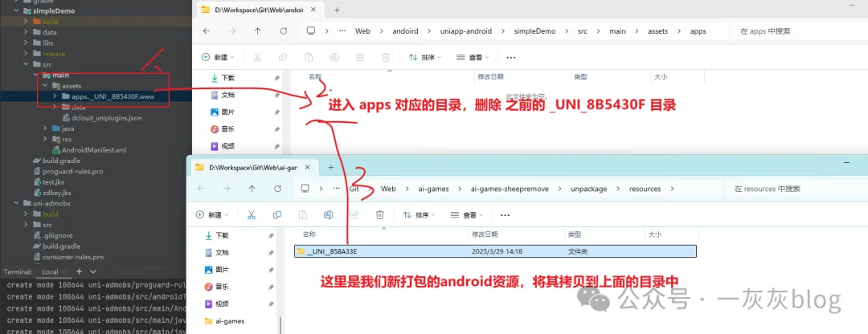
Task: Expand the java folder in the project tree
Action: (46, 128)
